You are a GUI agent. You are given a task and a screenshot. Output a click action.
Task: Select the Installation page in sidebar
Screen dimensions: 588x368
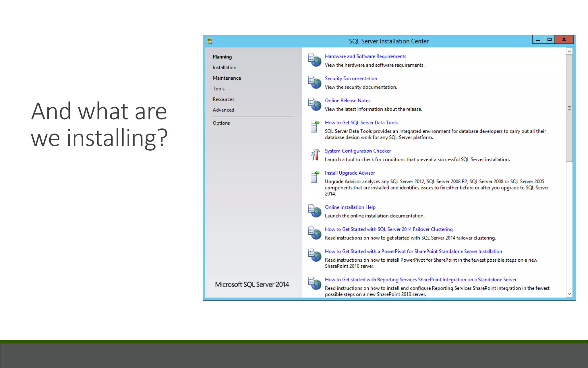coord(224,67)
